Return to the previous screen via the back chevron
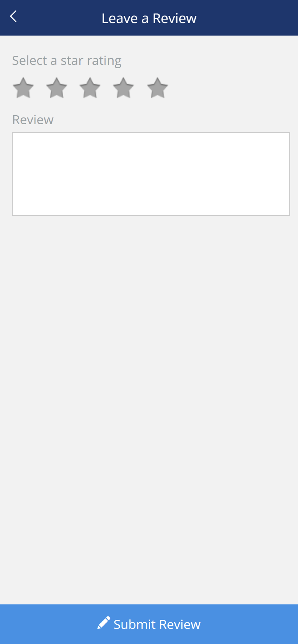Screen dimensions: 298x644 tap(13, 16)
